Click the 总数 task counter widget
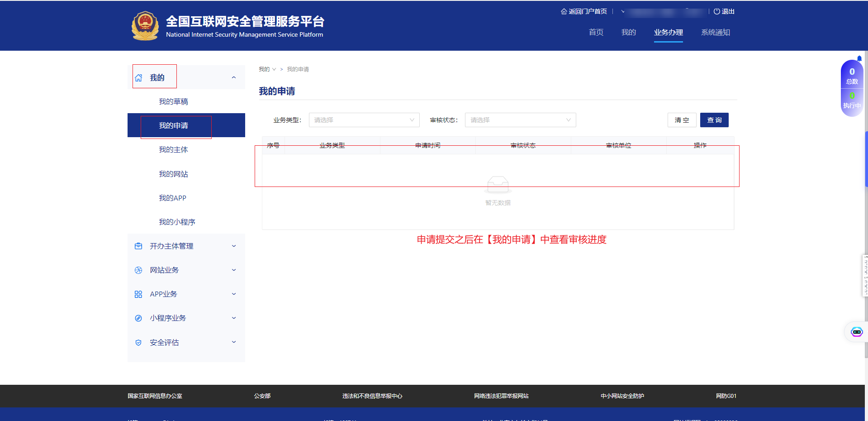 pos(852,76)
